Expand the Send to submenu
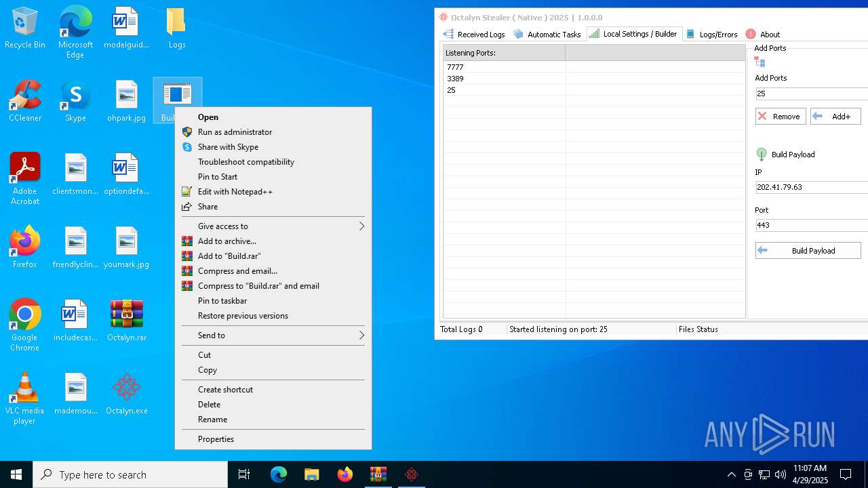The width and height of the screenshot is (868, 488). (x=273, y=335)
